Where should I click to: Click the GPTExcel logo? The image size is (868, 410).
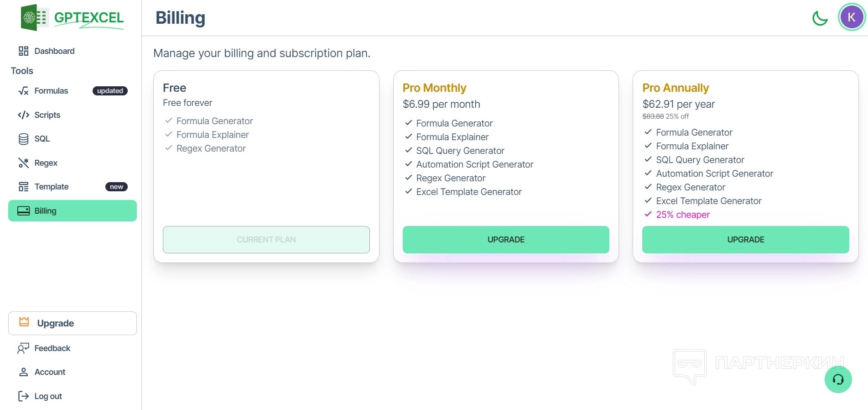pyautogui.click(x=72, y=18)
